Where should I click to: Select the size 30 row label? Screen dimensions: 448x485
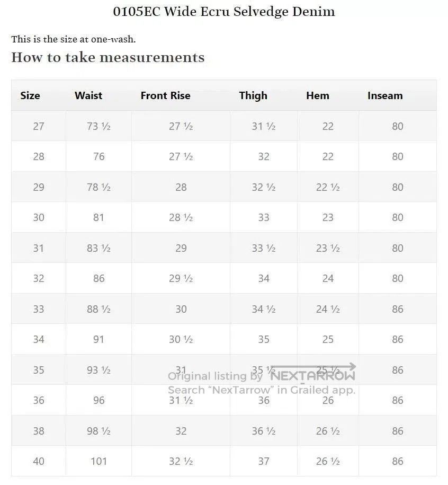pyautogui.click(x=39, y=217)
